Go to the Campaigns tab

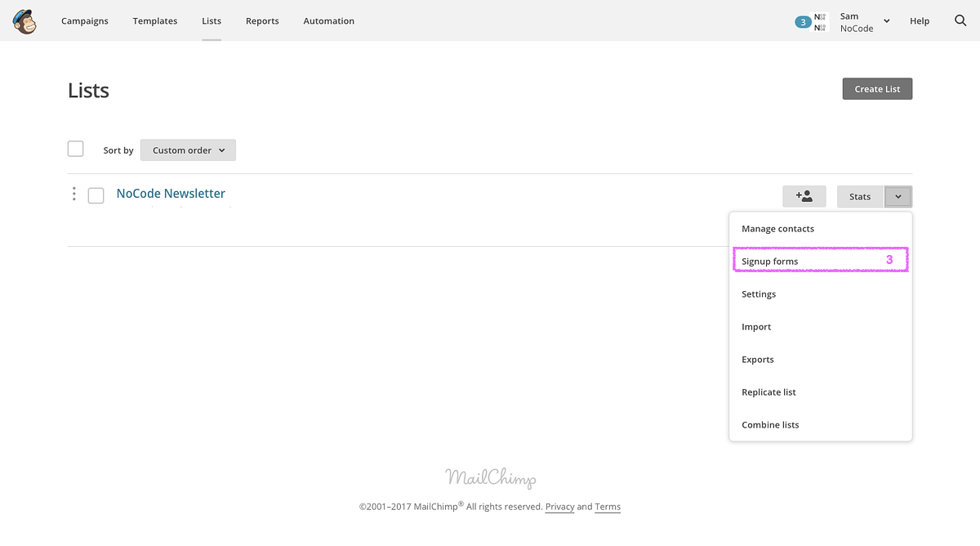pos(85,21)
